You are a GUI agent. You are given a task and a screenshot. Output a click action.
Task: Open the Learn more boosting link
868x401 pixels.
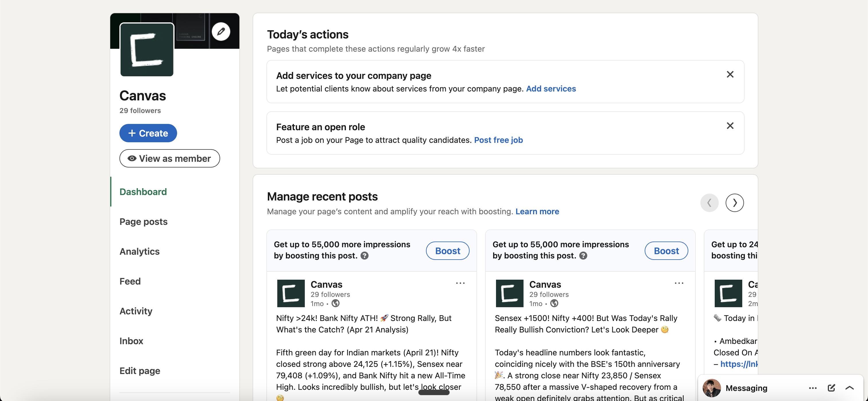(x=537, y=211)
